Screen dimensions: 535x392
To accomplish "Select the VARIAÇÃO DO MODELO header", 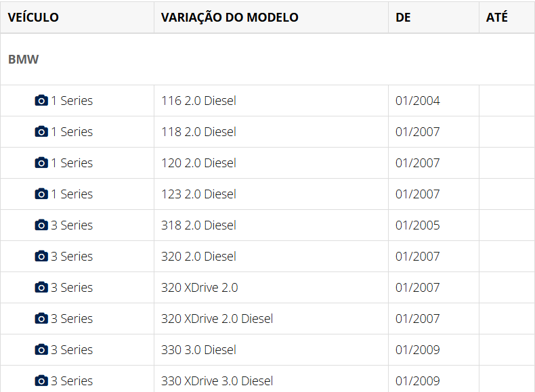I will click(x=230, y=18).
